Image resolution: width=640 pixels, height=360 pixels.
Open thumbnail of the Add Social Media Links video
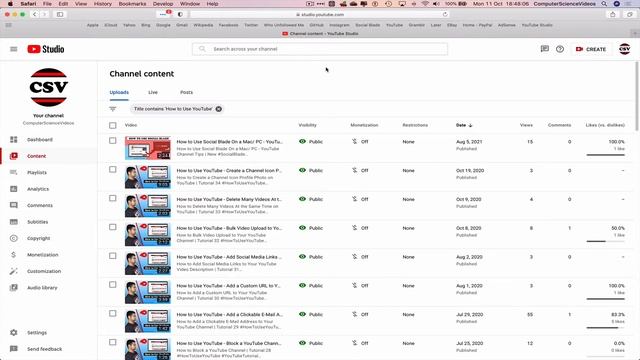148,263
